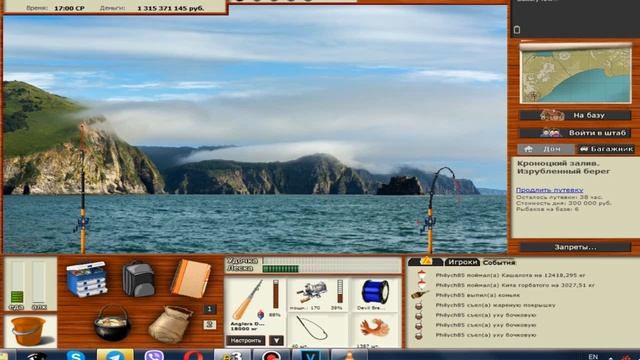Open the blue tackle box

coord(87,279)
